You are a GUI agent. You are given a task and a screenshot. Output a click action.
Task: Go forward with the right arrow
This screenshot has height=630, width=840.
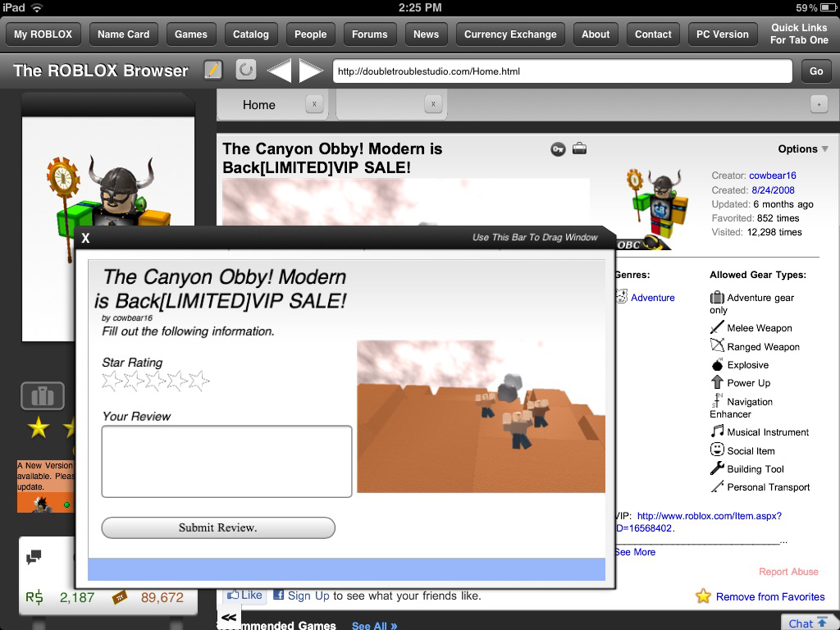(x=311, y=71)
